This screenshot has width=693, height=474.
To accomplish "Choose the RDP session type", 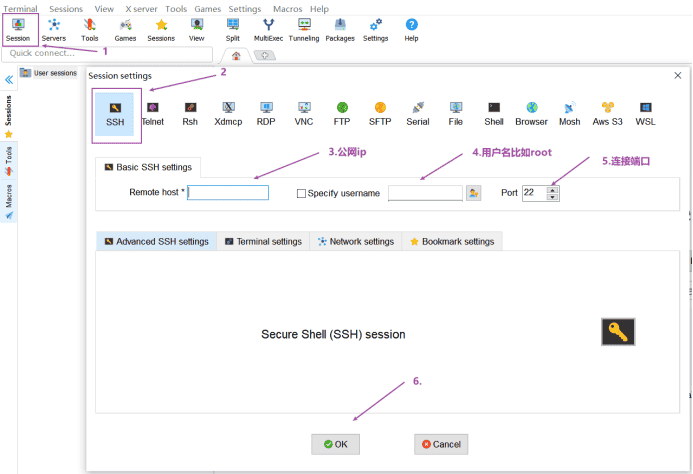I will (x=266, y=113).
